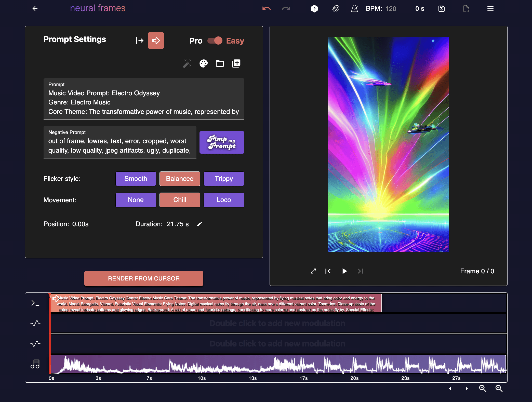Select Smooth flicker style

click(x=136, y=179)
